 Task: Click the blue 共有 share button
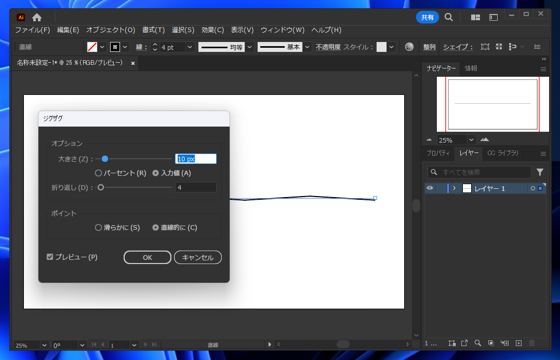point(428,17)
